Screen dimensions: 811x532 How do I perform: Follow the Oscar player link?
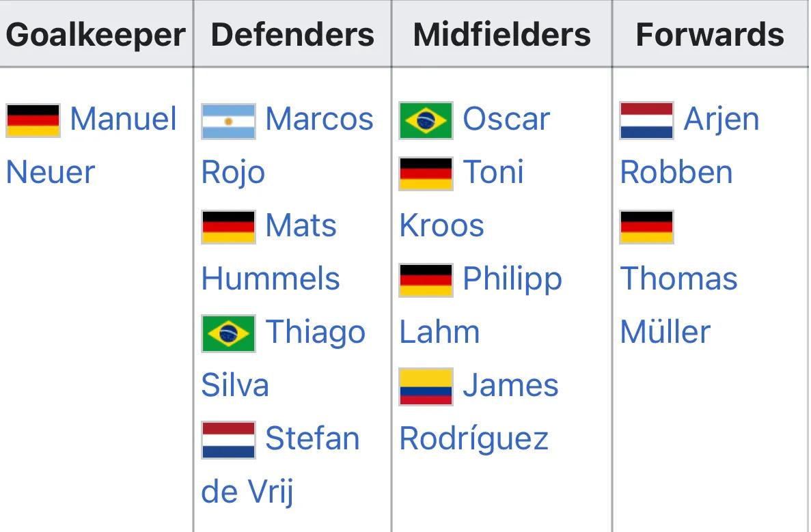(x=506, y=119)
